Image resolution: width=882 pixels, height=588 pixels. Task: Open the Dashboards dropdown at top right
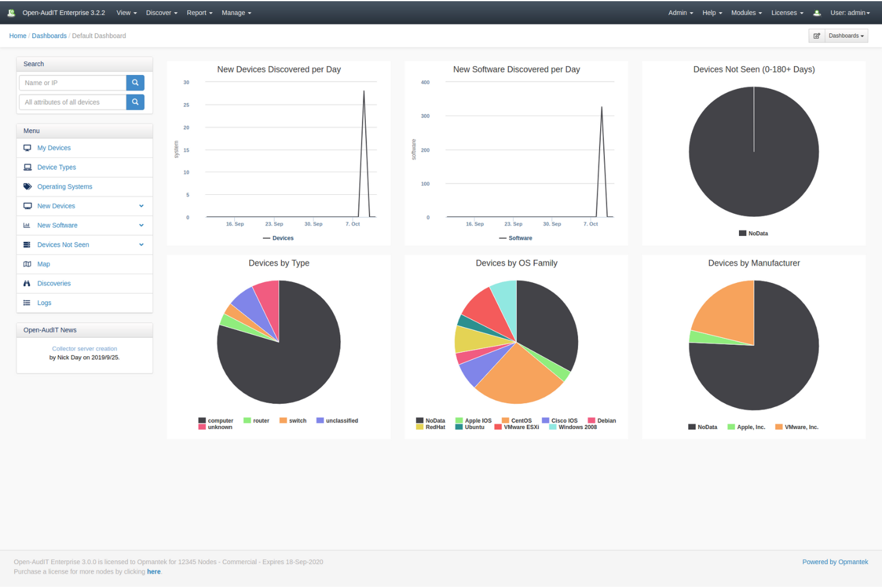[x=845, y=36]
